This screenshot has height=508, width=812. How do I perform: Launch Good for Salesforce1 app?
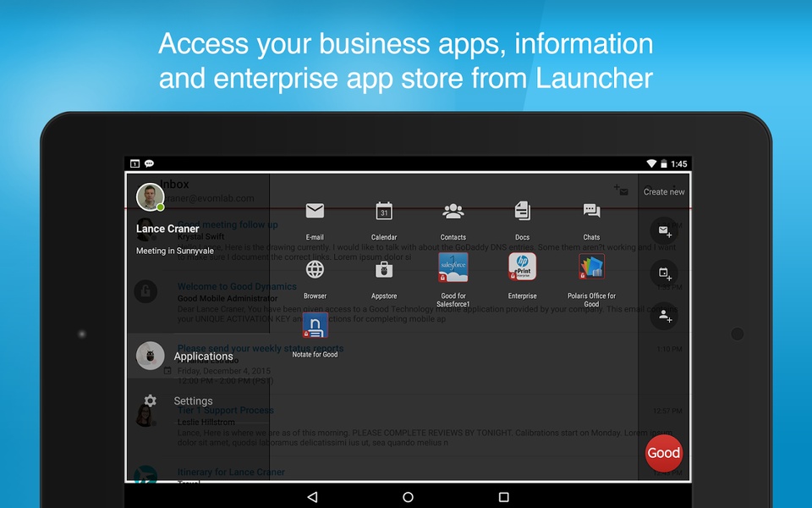click(x=453, y=268)
